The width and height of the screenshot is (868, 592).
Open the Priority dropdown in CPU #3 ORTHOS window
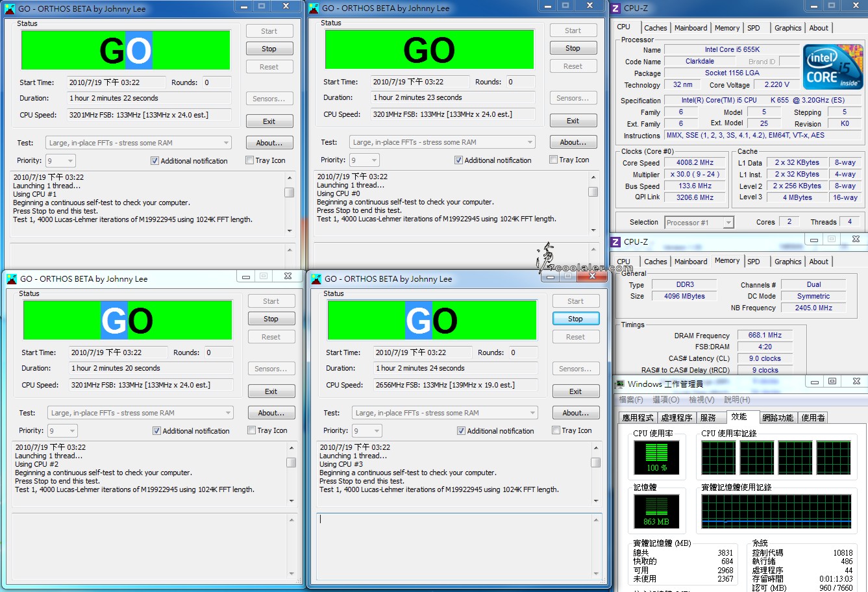pos(367,430)
